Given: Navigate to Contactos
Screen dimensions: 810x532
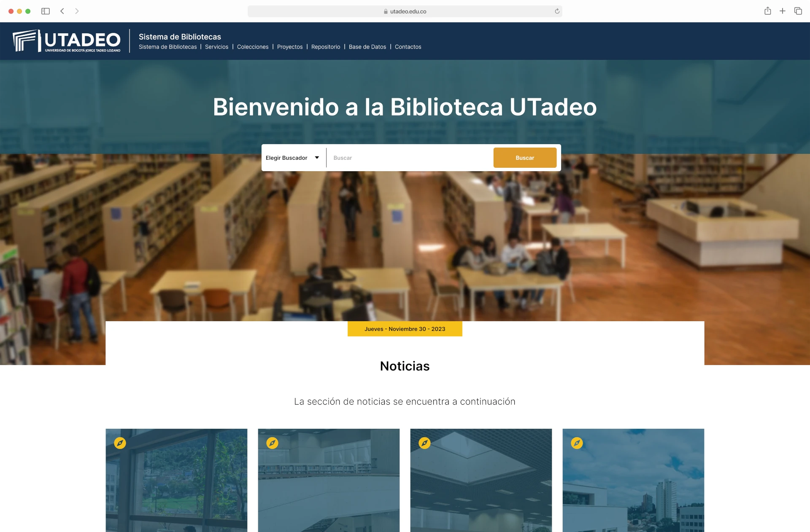Looking at the screenshot, I should coord(408,47).
